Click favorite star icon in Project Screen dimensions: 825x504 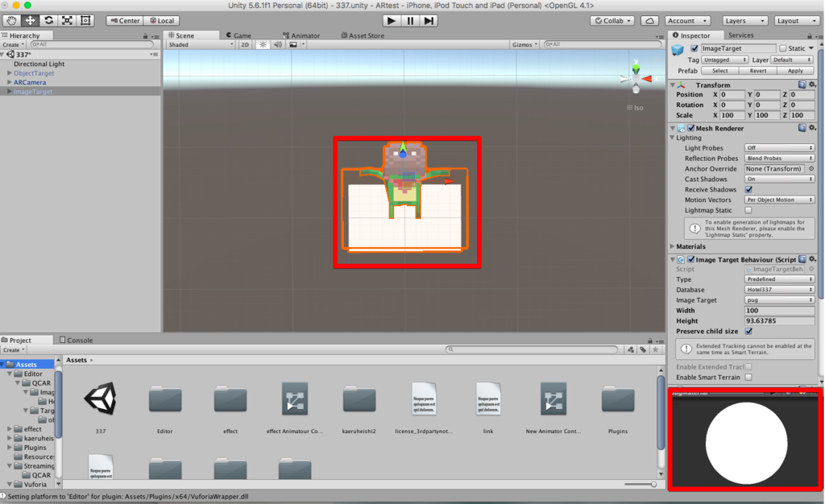coord(655,349)
